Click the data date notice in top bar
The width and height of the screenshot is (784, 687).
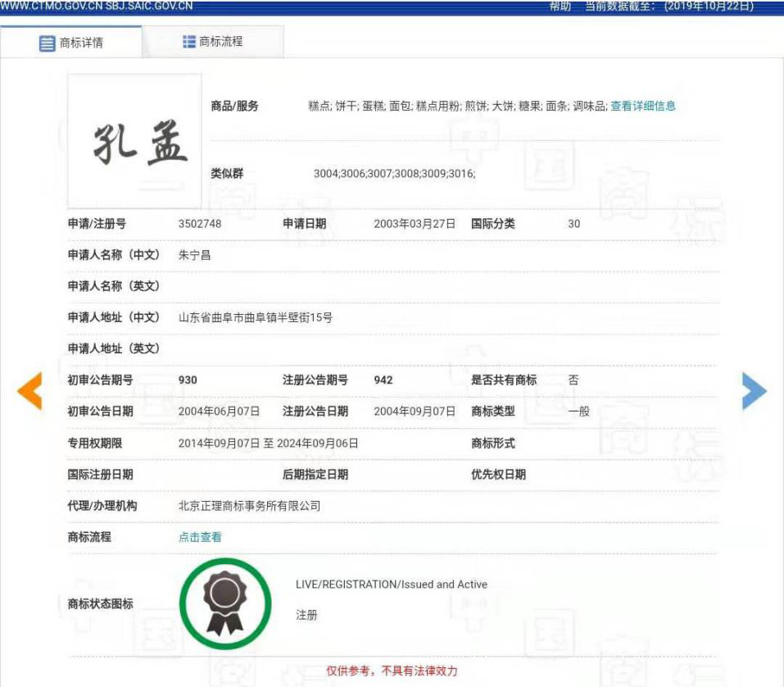pyautogui.click(x=673, y=6)
